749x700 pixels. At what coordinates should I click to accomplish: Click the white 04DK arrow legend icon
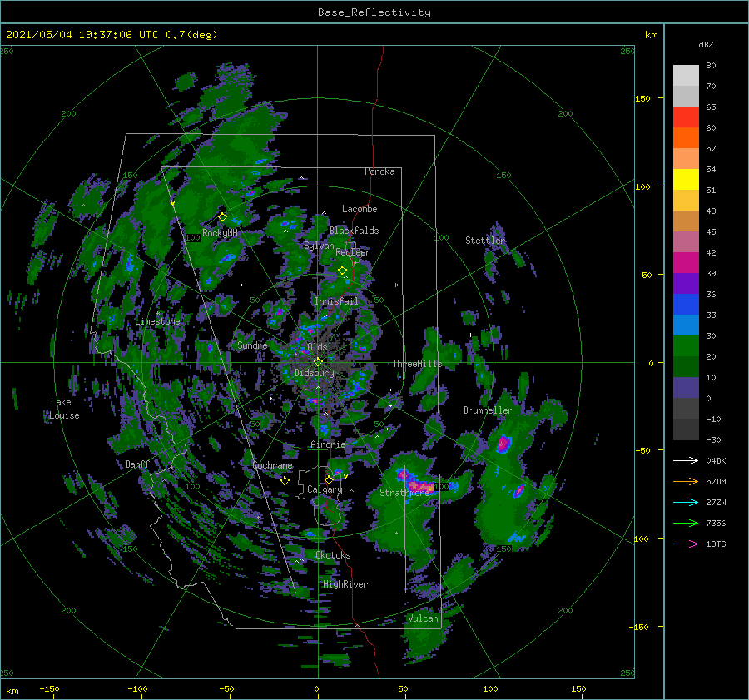pos(686,460)
